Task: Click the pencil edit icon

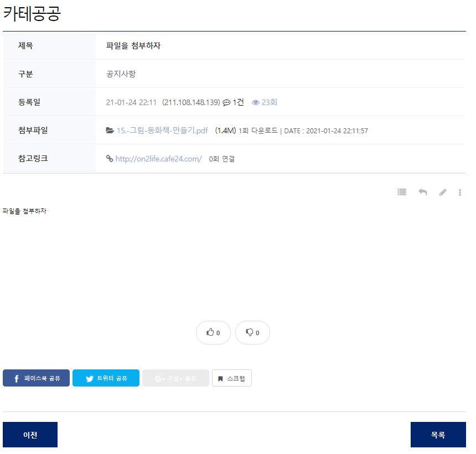Action: [x=443, y=192]
